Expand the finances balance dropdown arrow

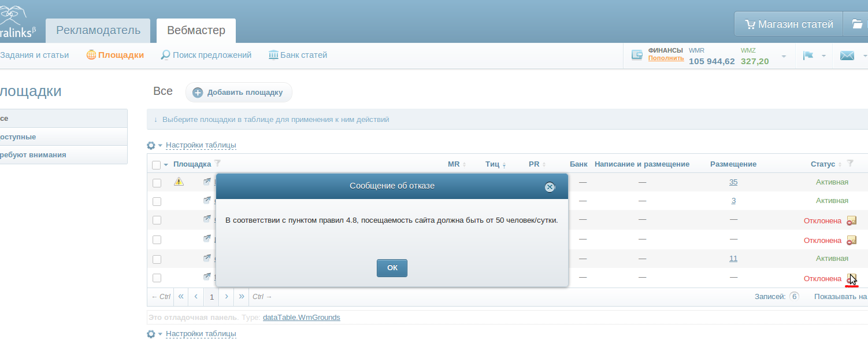784,56
